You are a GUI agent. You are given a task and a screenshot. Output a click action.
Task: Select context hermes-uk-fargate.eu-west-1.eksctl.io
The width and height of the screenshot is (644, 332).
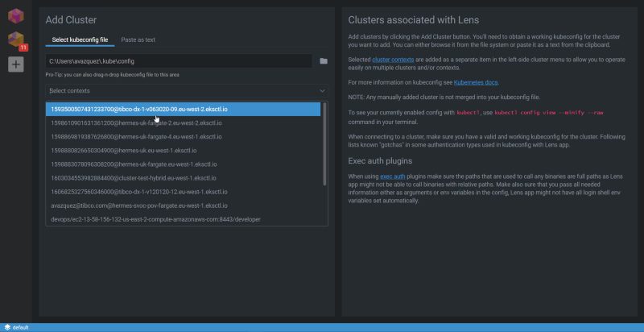point(183,164)
